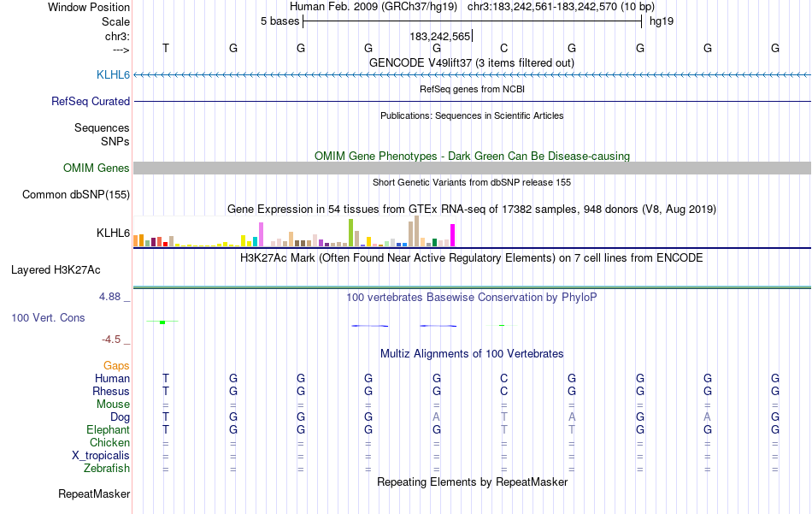
Task: Click the 100 Vert. Cons track label
Action: tap(48, 318)
